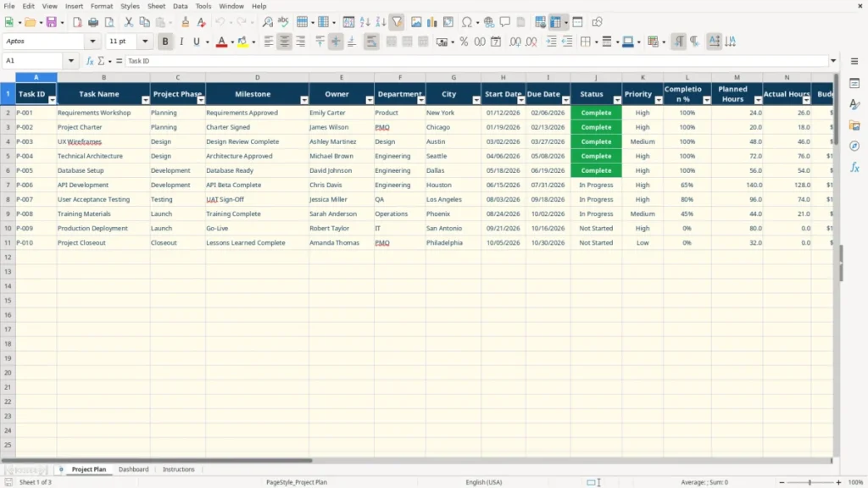Export directly as PDF icon

77,22
